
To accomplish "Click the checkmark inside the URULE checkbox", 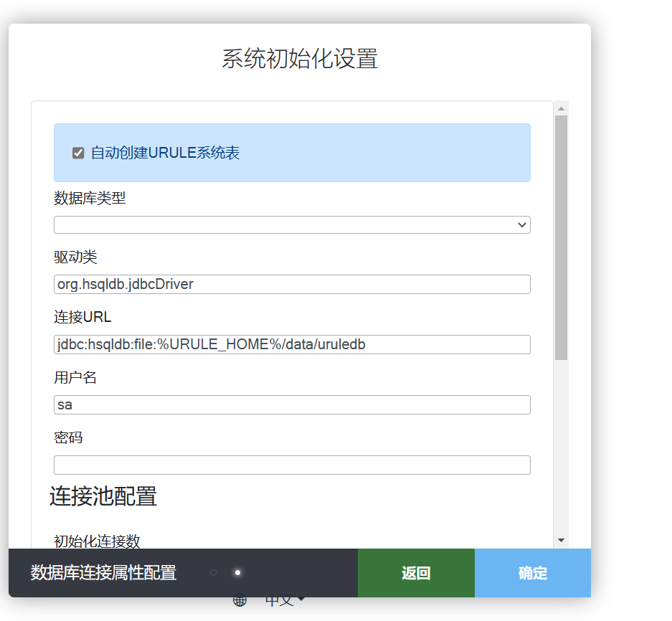I will (77, 152).
